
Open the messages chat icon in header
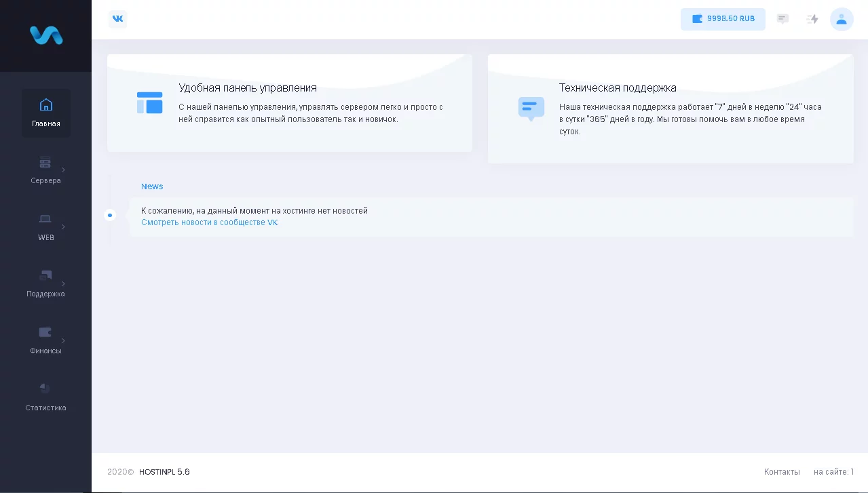[x=782, y=19]
